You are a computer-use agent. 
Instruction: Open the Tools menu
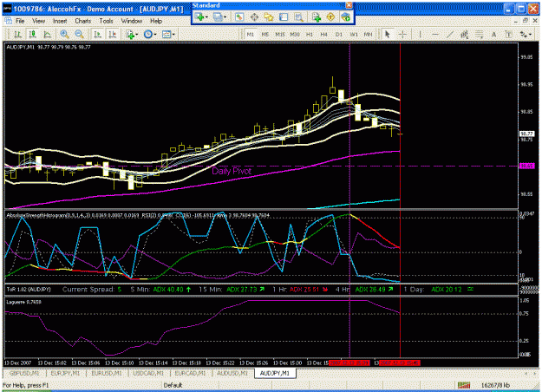click(x=106, y=21)
